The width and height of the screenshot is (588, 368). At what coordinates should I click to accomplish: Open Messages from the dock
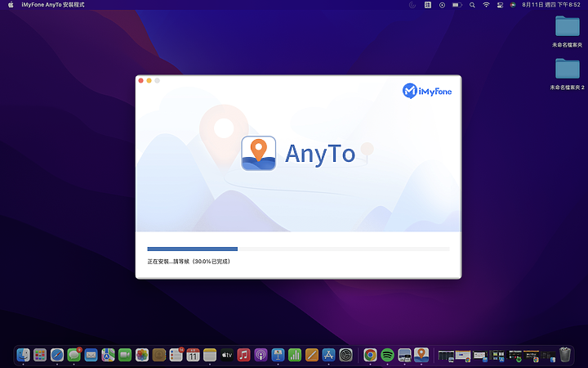pyautogui.click(x=73, y=354)
